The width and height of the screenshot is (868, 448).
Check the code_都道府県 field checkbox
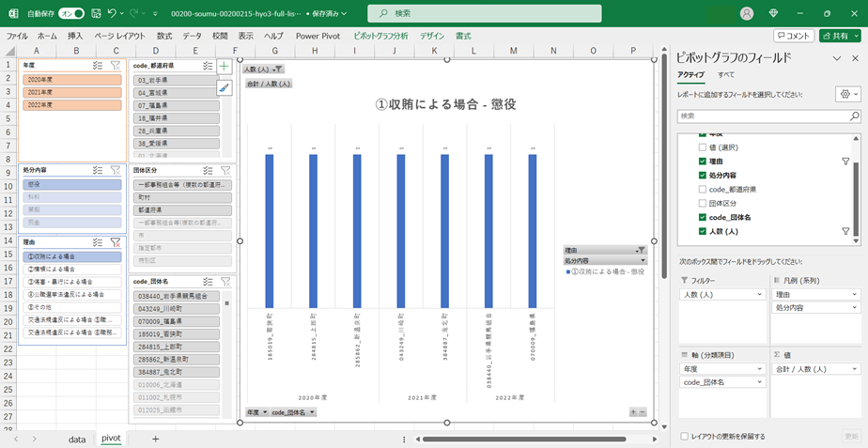pos(703,189)
